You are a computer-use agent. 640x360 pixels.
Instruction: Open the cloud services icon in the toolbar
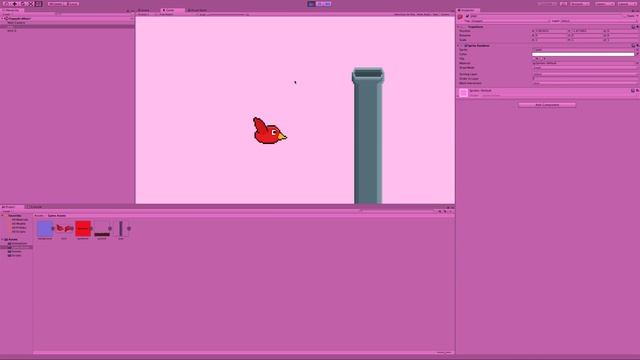tap(563, 4)
